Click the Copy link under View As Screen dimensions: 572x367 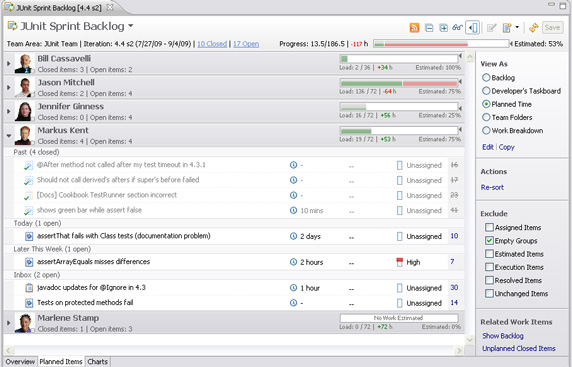[506, 147]
